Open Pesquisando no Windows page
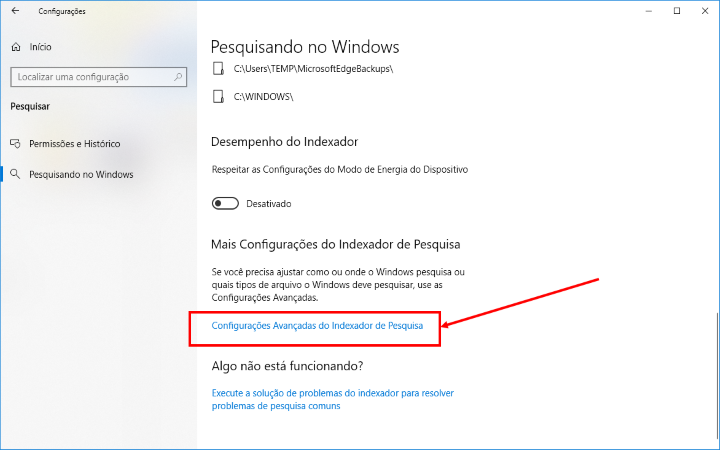 point(81,174)
